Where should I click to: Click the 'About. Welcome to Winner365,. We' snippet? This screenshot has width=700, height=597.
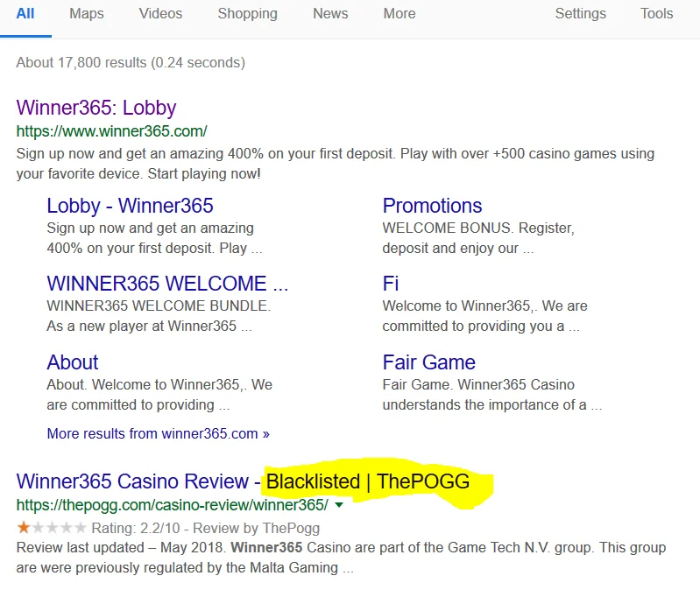click(x=159, y=384)
